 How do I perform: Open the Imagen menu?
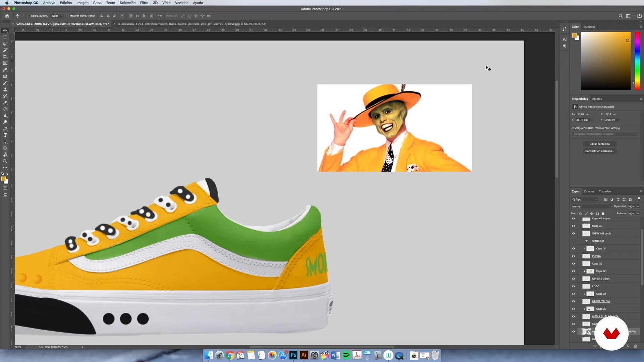tap(82, 3)
